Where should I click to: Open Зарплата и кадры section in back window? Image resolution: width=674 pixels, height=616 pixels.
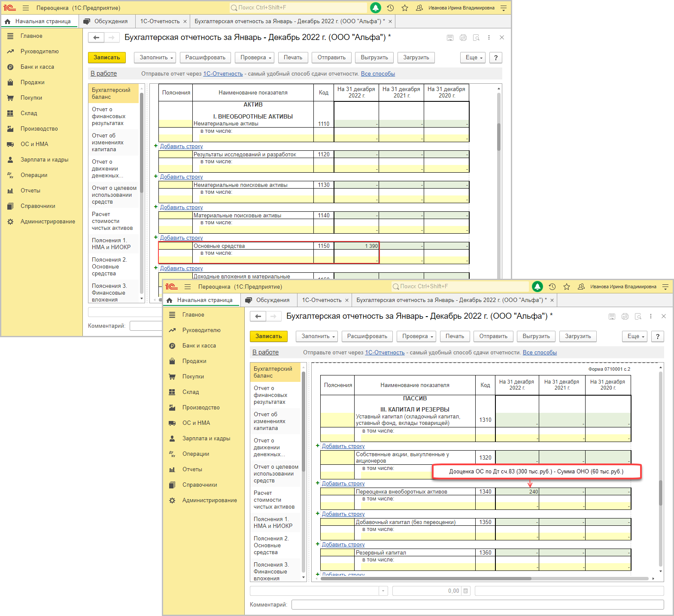(x=45, y=159)
